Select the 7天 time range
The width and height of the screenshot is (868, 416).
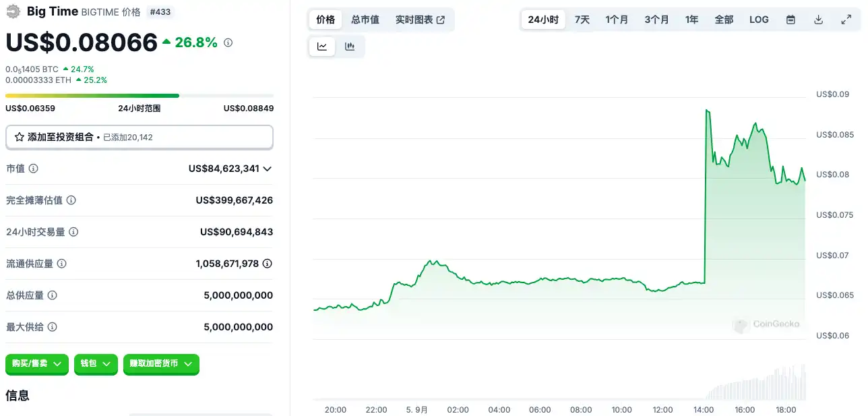582,20
